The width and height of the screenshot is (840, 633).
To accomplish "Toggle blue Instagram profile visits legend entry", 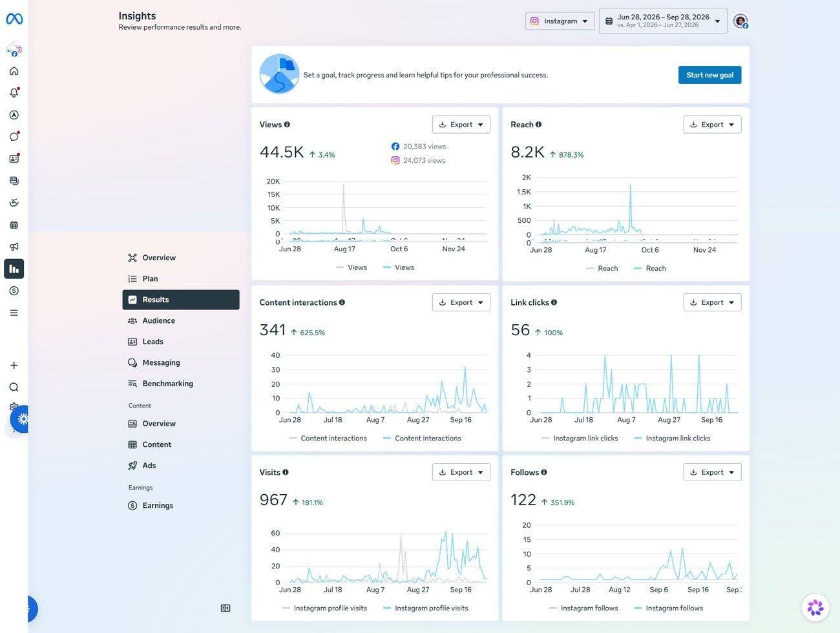I will coord(426,608).
